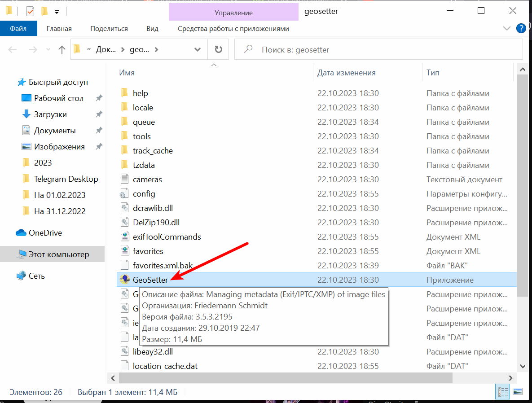Navigate forward with the right arrow
This screenshot has width=532, height=403.
[x=33, y=50]
